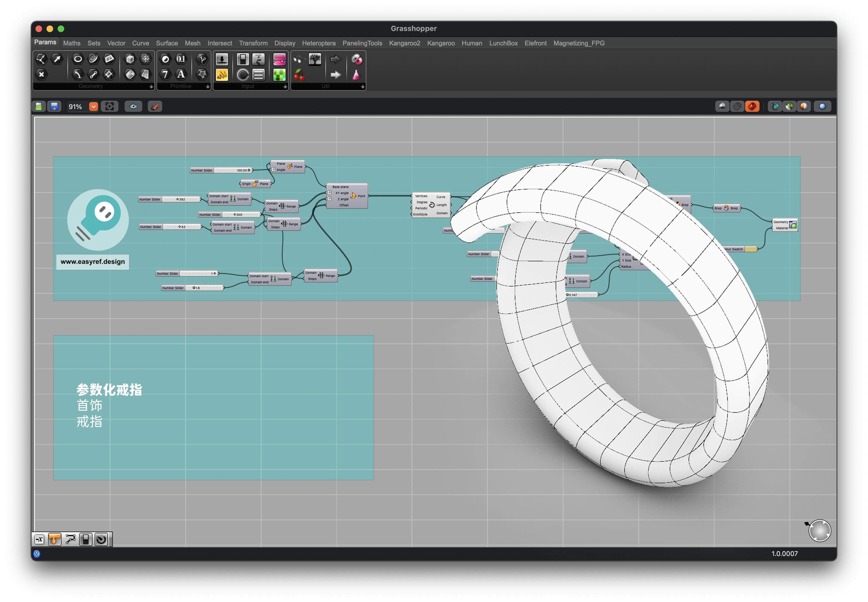Image resolution: width=868 pixels, height=602 pixels.
Task: Save document with the floppy disk icon
Action: point(54,107)
